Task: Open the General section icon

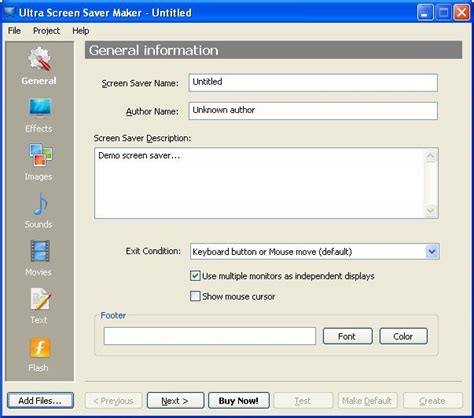Action: (40, 59)
